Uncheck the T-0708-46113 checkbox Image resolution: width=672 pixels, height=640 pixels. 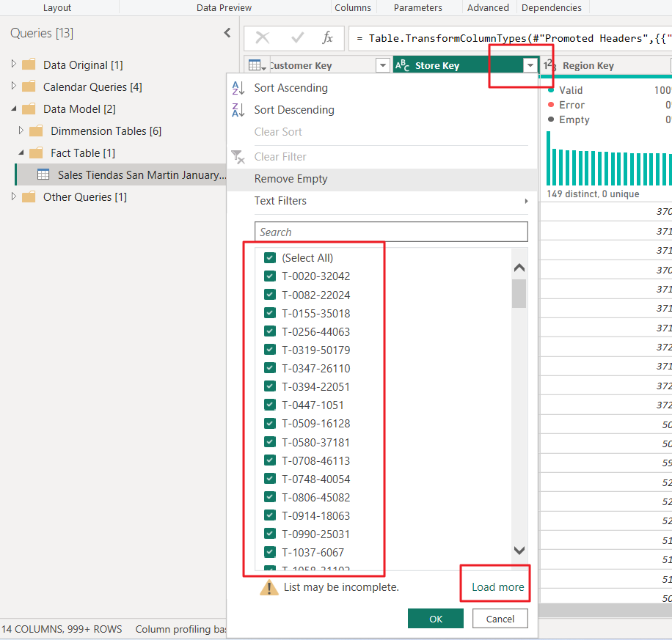tap(270, 460)
